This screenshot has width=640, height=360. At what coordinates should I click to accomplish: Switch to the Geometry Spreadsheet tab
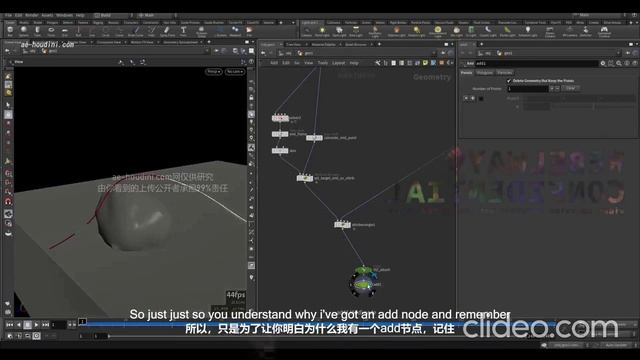[181, 42]
